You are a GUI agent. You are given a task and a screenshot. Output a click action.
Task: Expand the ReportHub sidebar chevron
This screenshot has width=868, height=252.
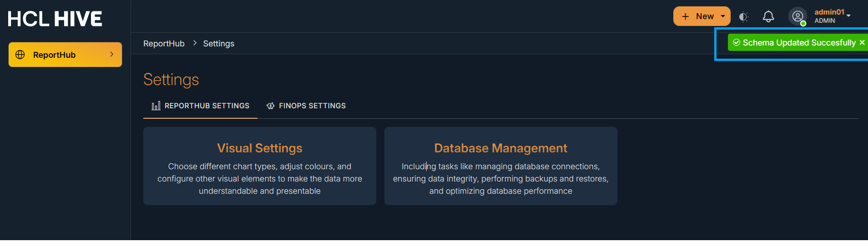(111, 55)
